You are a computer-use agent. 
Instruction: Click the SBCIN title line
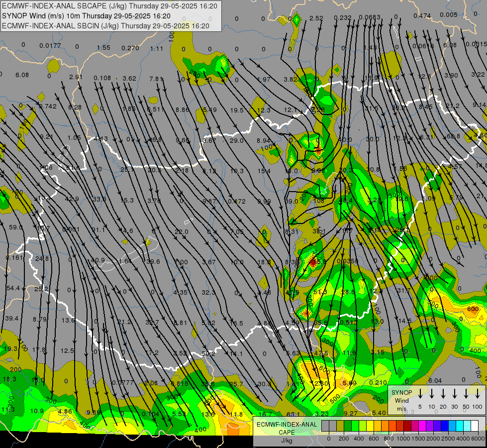point(105,26)
